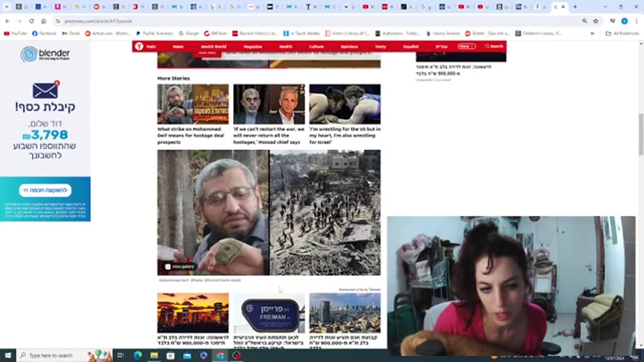Read "If we can't restart the war" headline
This screenshot has width=644, height=362.
[x=269, y=136]
